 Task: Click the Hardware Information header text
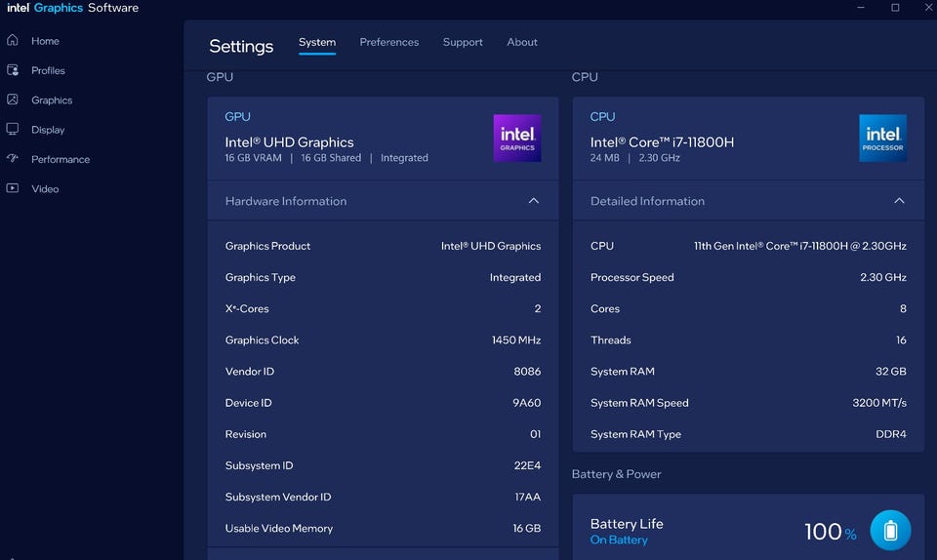[x=286, y=201]
